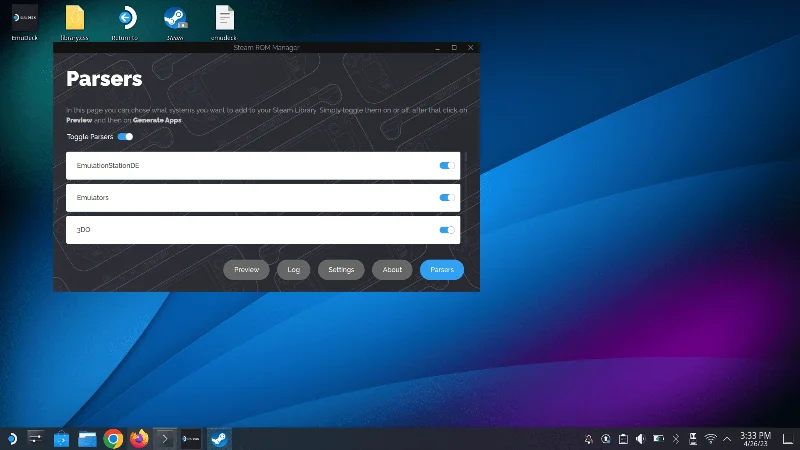Open the Steam desktop shortcut icon
The image size is (800, 450).
[175, 18]
